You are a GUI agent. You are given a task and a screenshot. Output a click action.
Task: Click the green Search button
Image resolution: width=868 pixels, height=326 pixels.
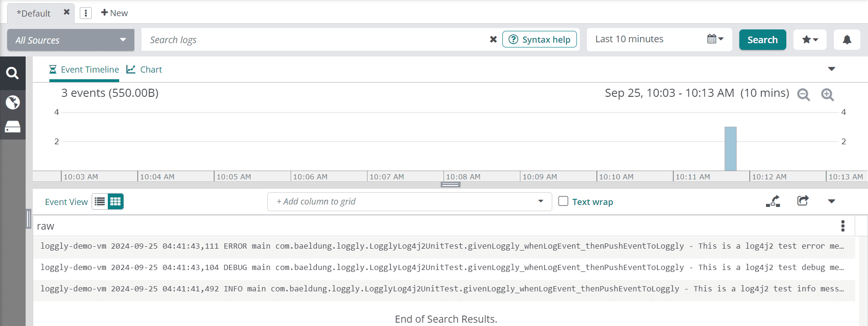(x=762, y=40)
